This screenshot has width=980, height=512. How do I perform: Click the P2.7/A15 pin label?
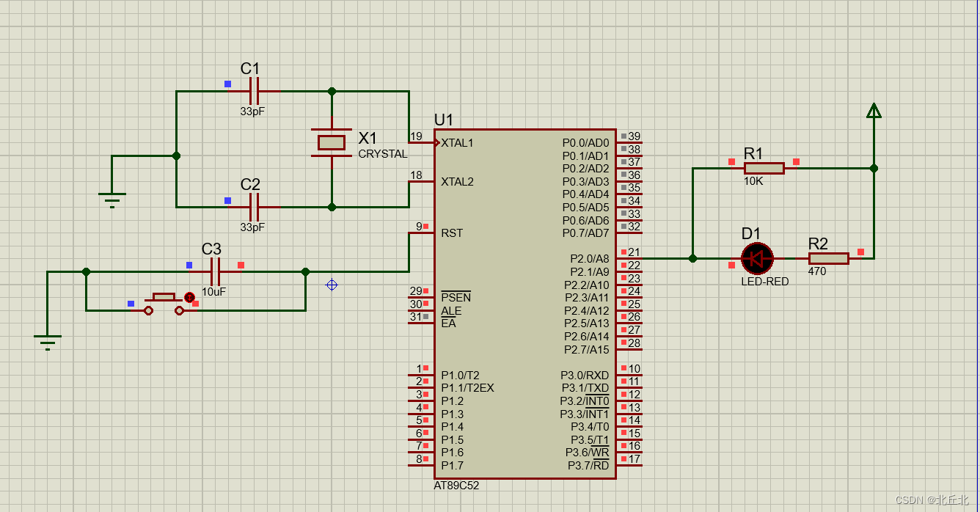(587, 350)
